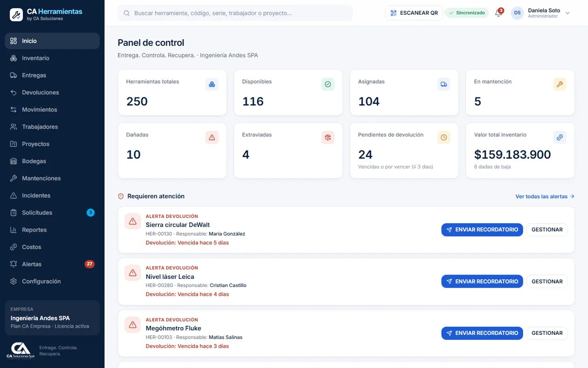Click the Inventario sidebar icon
The height and width of the screenshot is (368, 588).
point(13,58)
